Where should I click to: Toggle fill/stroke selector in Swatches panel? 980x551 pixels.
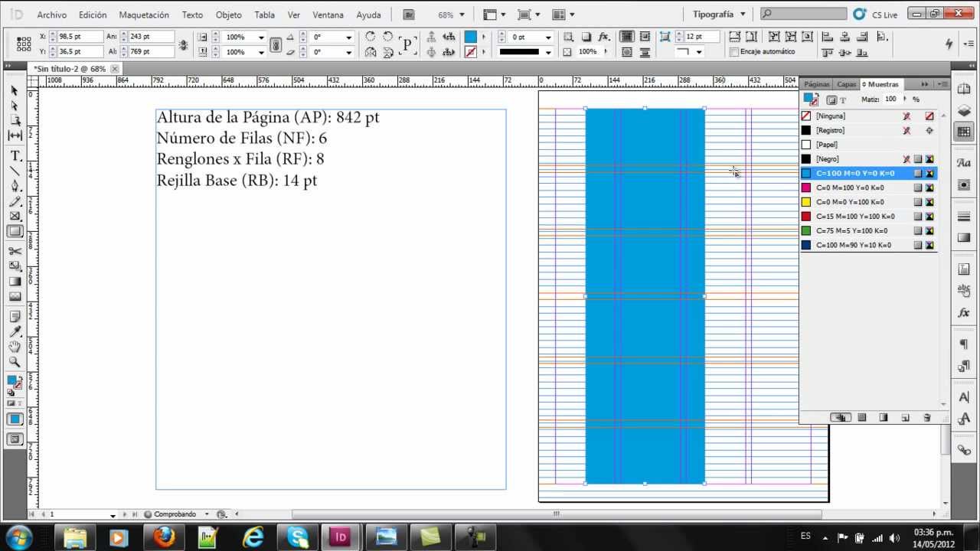pos(810,99)
